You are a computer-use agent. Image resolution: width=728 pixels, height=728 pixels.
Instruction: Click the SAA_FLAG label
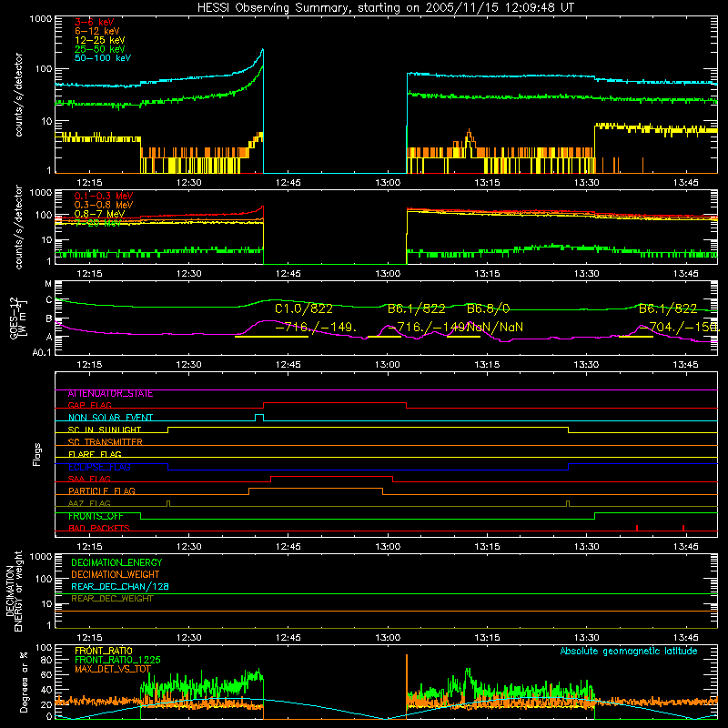[89, 480]
